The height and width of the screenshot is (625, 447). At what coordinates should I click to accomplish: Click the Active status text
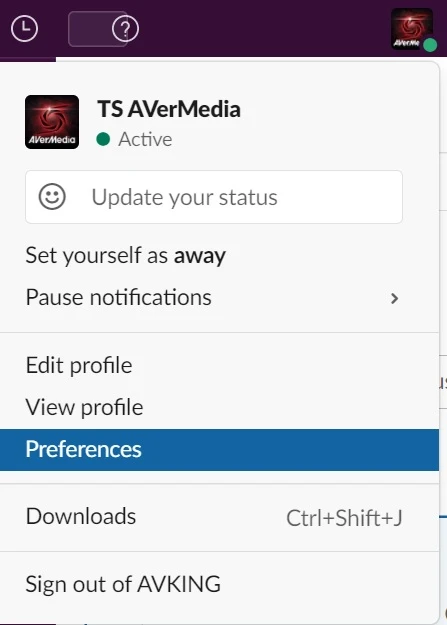pos(145,140)
